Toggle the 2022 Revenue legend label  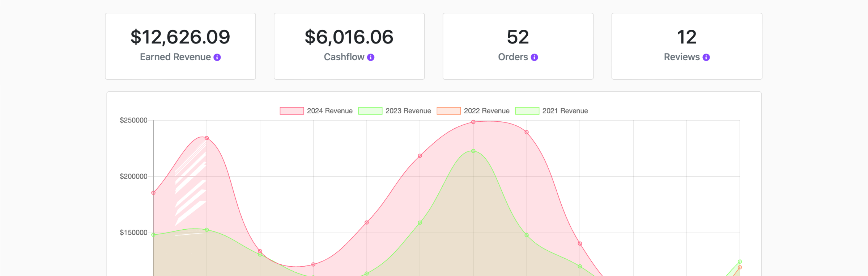pos(486,111)
